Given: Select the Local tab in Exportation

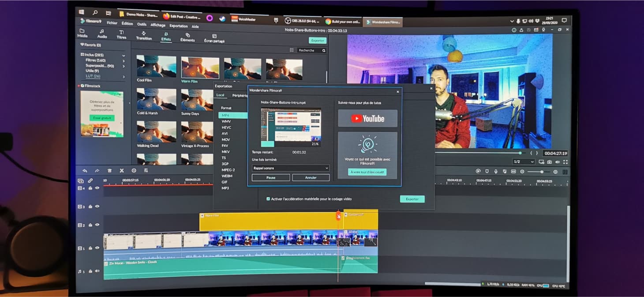Looking at the screenshot, I should [220, 95].
